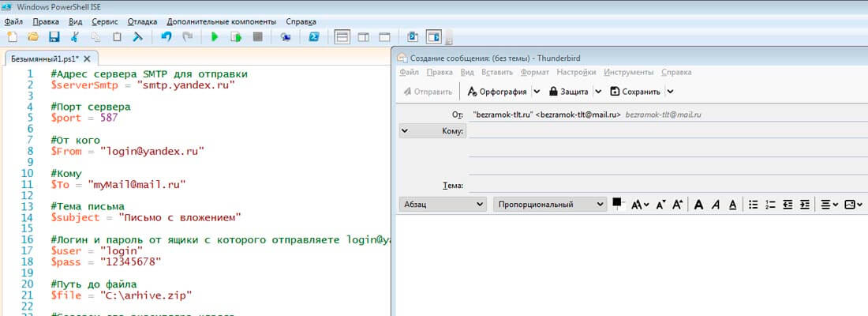The height and width of the screenshot is (316, 868).
Task: Click the message body area in Thunderbird
Action: 631,265
